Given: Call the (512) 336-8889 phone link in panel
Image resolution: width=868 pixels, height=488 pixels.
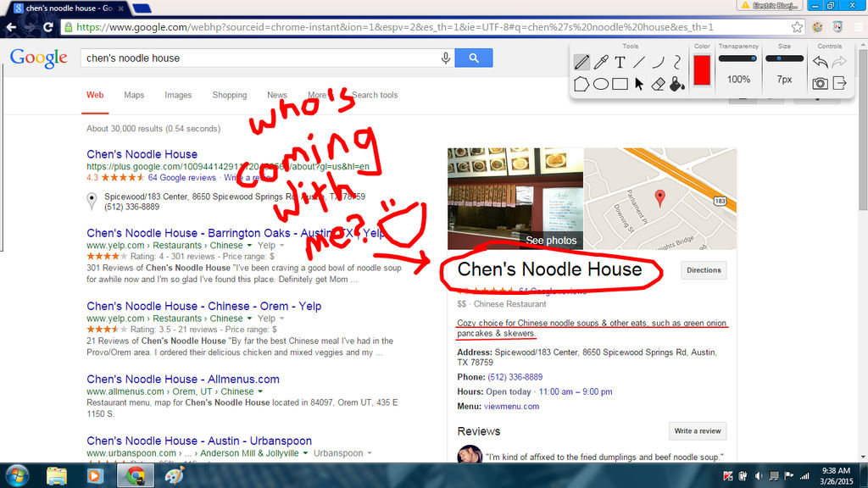Looking at the screenshot, I should [515, 377].
